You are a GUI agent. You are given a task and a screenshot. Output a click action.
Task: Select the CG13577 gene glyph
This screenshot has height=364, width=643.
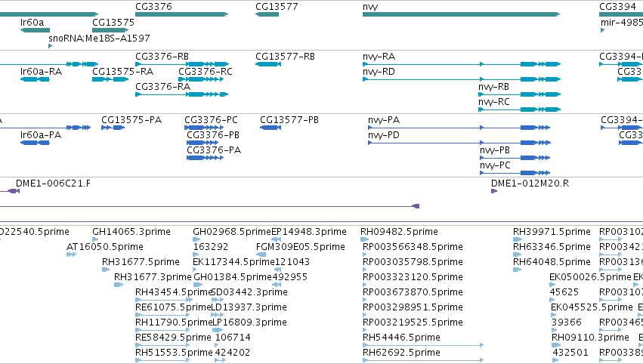267,14
